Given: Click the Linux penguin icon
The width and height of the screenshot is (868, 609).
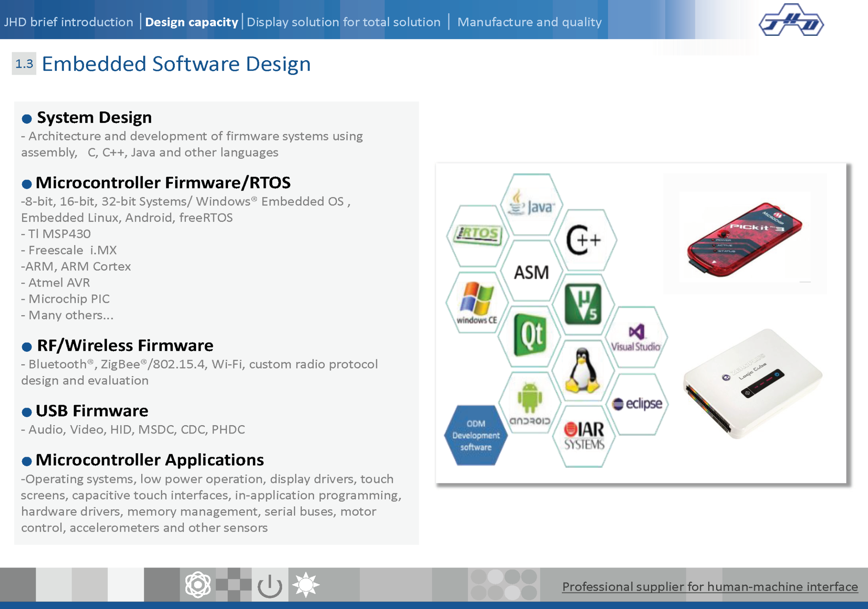Looking at the screenshot, I should pyautogui.click(x=582, y=371).
